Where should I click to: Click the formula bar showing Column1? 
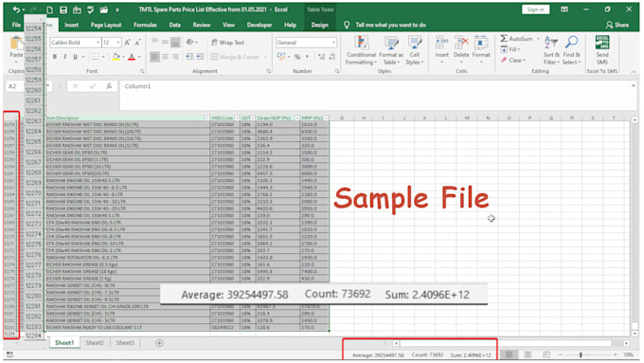[378, 95]
